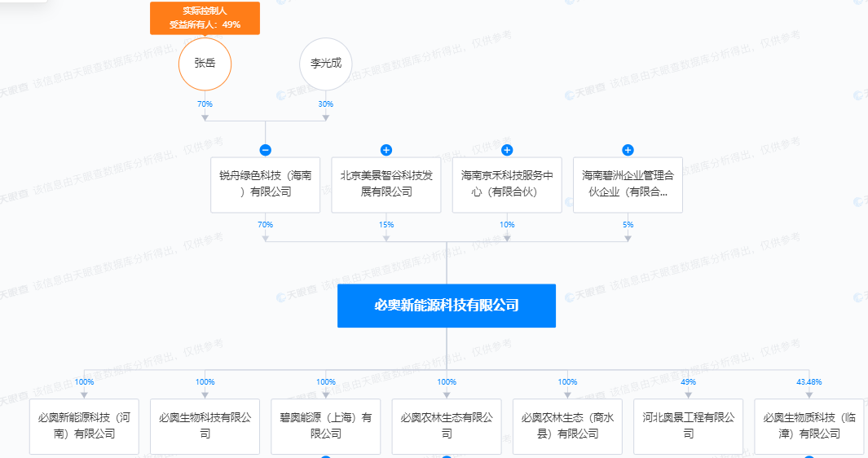
Task: Expand the 海南京禾科技服务中心 plus icon
Action: point(507,150)
